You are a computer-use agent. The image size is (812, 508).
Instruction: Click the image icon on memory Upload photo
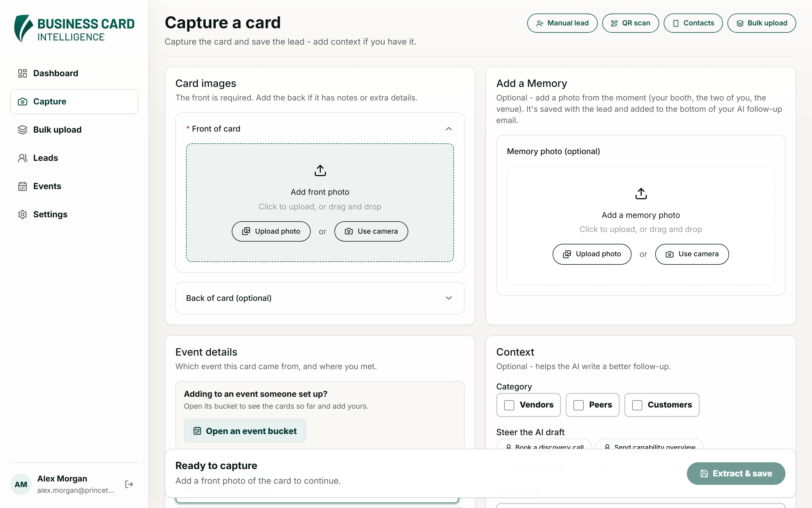(x=567, y=254)
